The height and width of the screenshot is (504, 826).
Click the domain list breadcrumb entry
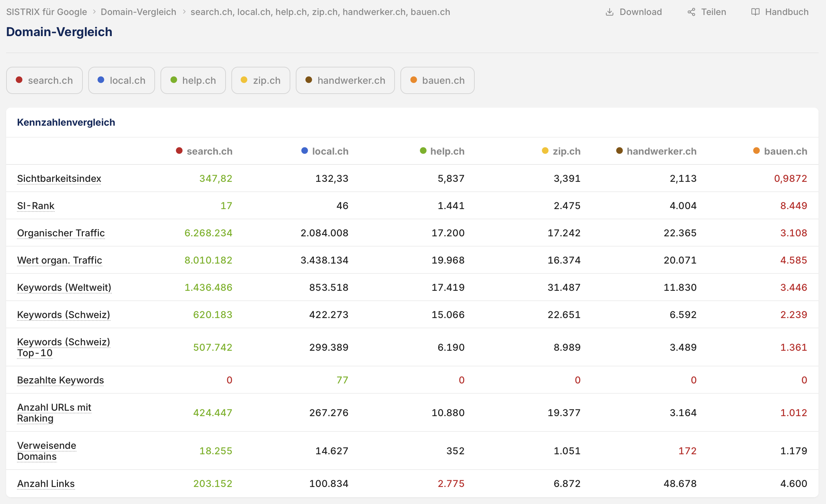(320, 12)
